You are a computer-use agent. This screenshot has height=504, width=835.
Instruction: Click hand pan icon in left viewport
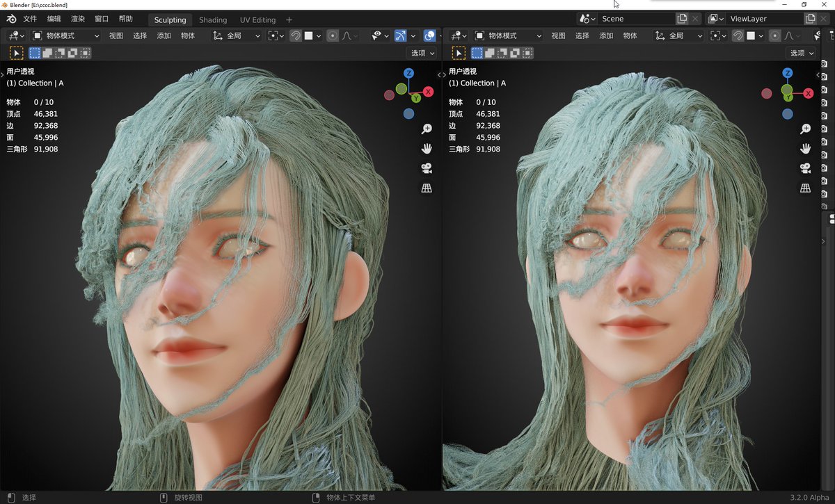(427, 148)
